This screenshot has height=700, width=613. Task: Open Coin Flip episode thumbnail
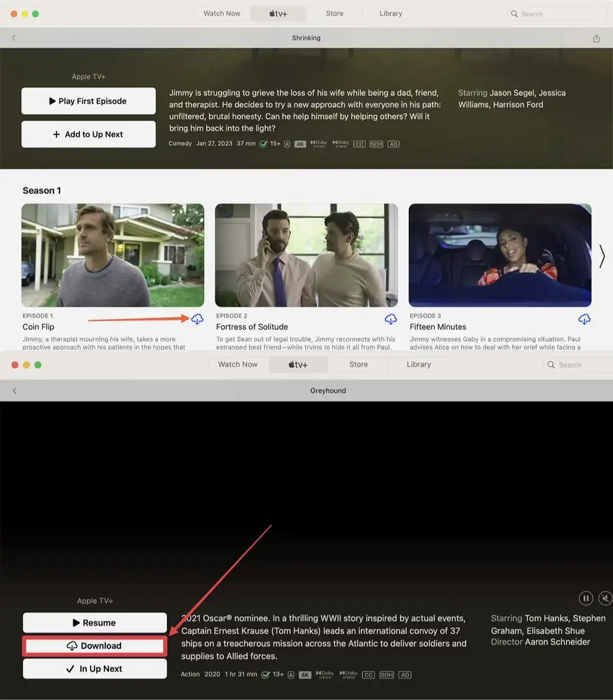(x=113, y=255)
